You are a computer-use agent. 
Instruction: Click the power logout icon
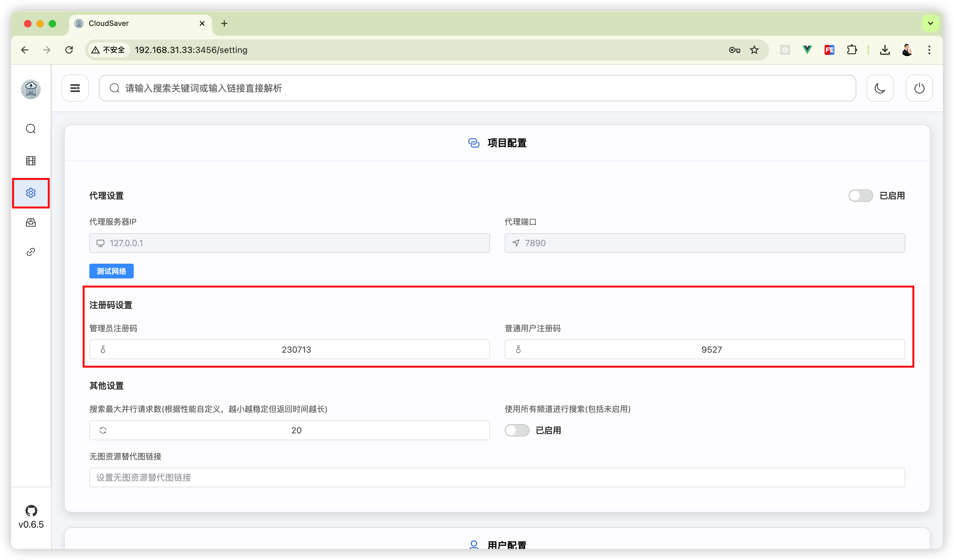pyautogui.click(x=919, y=88)
